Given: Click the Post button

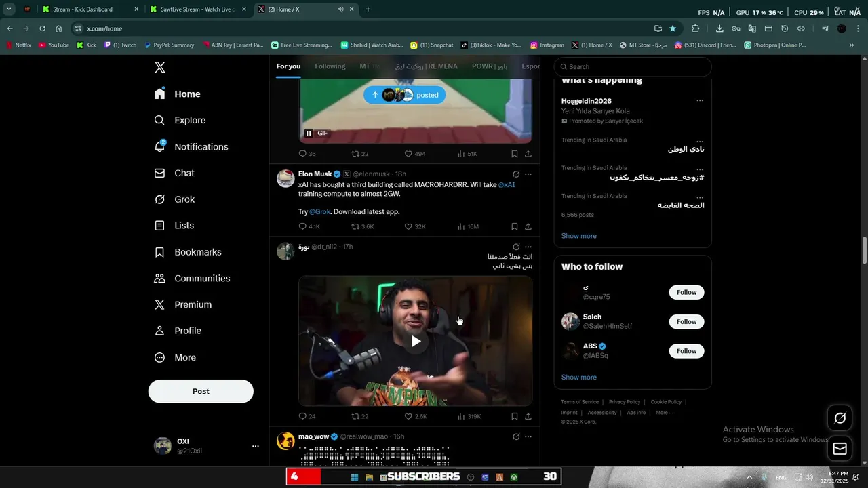Looking at the screenshot, I should (x=201, y=391).
